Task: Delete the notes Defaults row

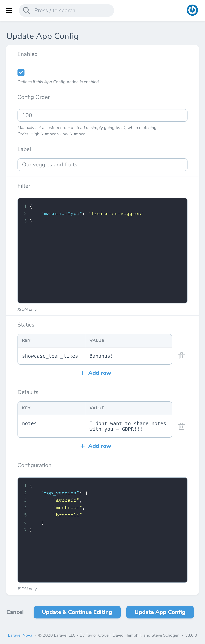Action: 182,426
